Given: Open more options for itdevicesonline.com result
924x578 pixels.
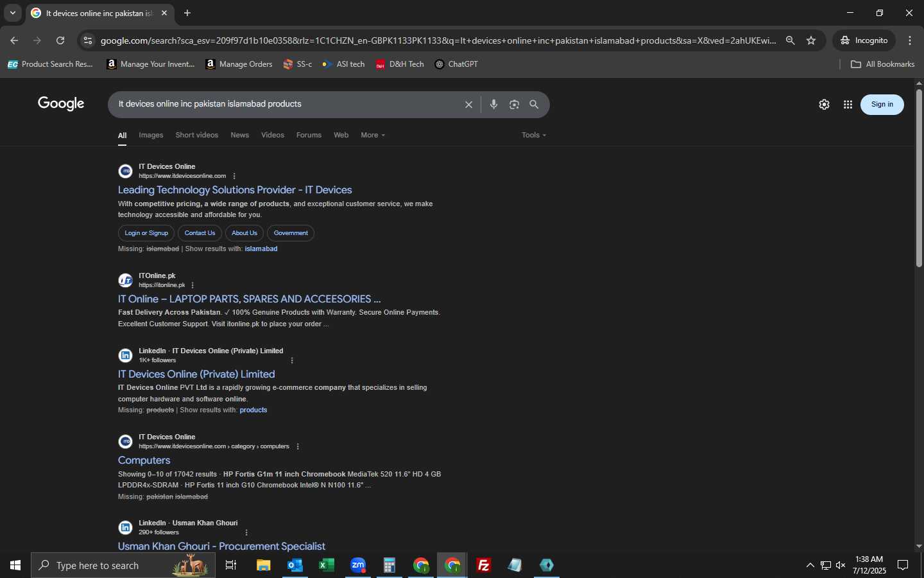Looking at the screenshot, I should (x=234, y=176).
